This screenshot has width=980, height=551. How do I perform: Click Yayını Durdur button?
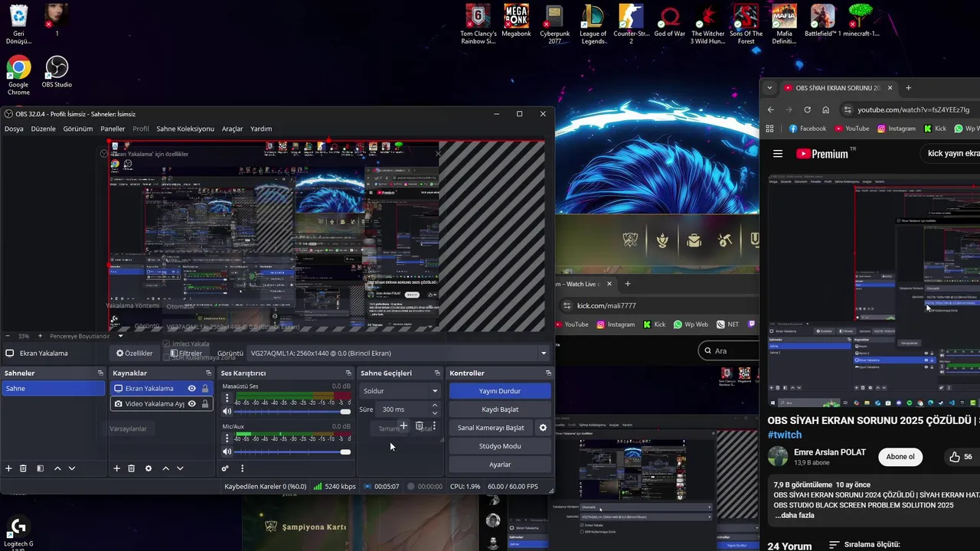[x=500, y=391]
